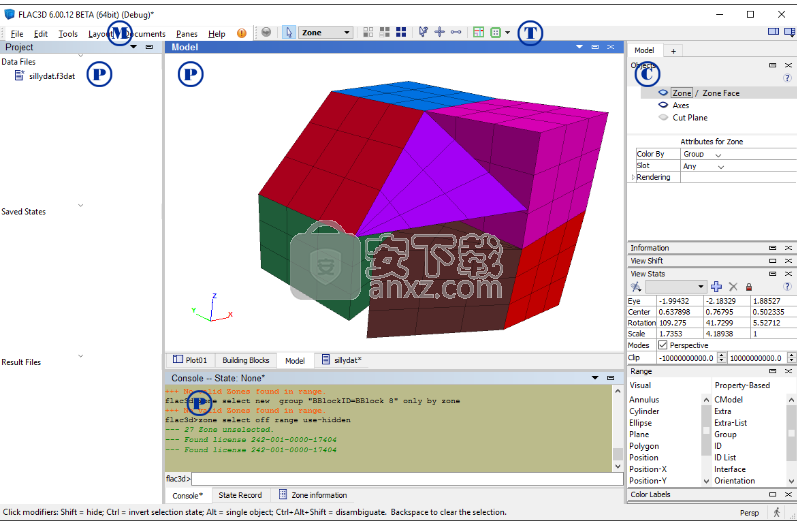
Task: Switch to the Zone information tab
Action: coord(313,496)
